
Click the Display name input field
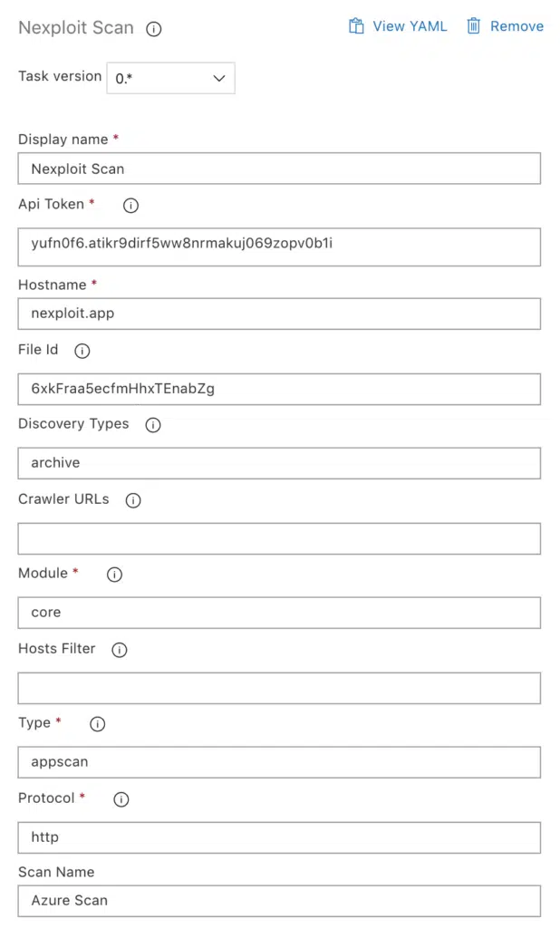tap(279, 169)
